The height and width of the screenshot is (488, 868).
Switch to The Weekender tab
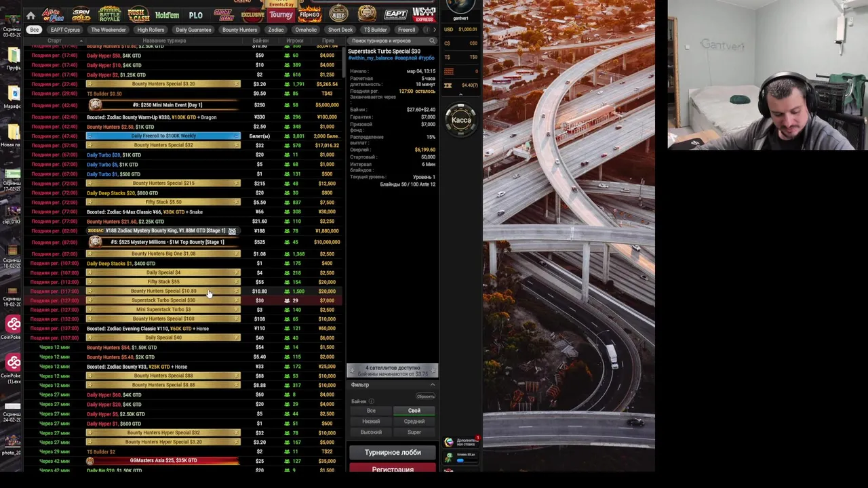click(108, 30)
